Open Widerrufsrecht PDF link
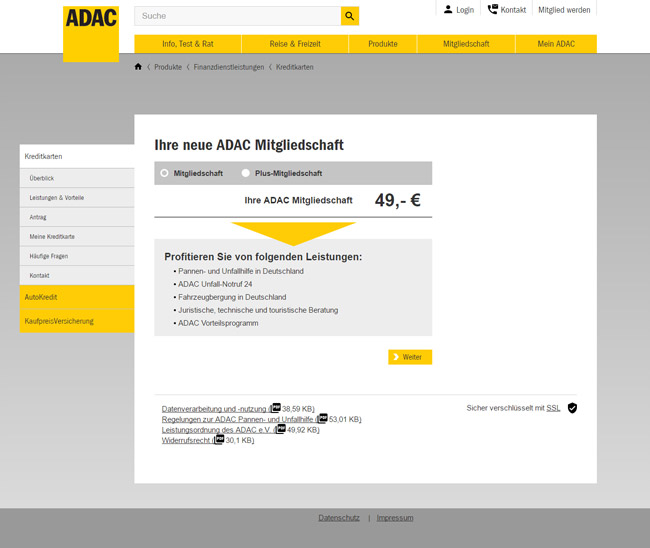This screenshot has width=650, height=548. pos(186,441)
